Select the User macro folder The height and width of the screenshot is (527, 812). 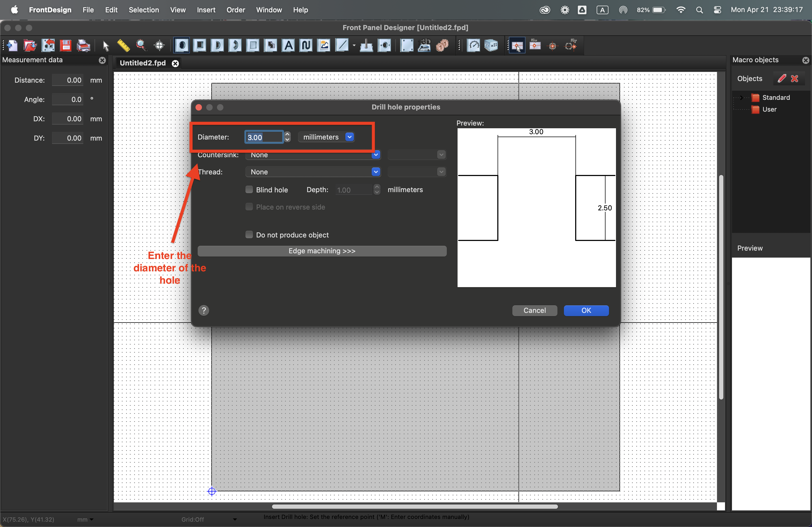point(769,109)
